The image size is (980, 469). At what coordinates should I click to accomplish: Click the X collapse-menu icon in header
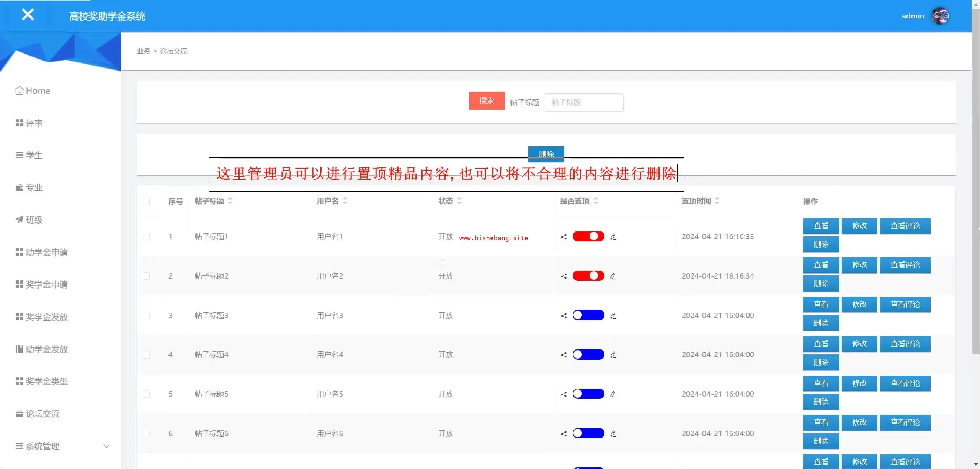28,15
